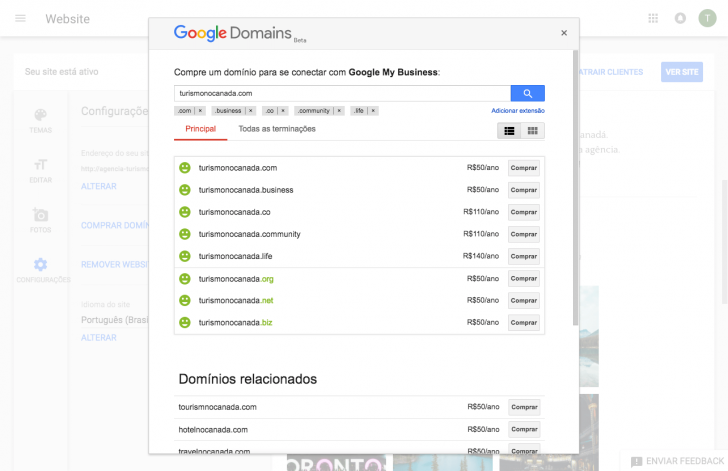
Task: Click ALTERAR under site address
Action: click(98, 186)
